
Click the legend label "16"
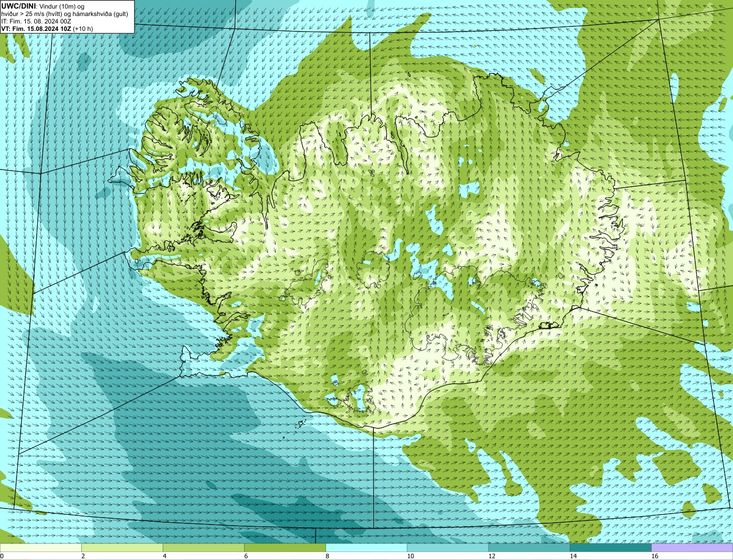click(x=655, y=556)
